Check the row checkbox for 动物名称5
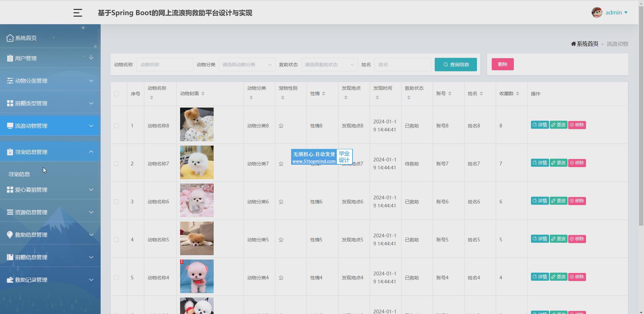 pyautogui.click(x=116, y=240)
